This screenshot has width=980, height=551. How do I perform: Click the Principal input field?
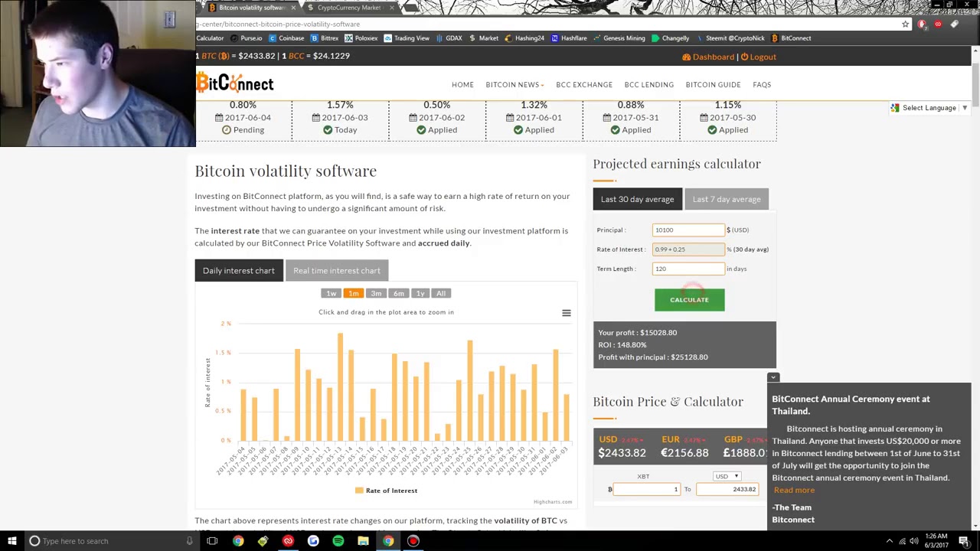click(x=688, y=230)
